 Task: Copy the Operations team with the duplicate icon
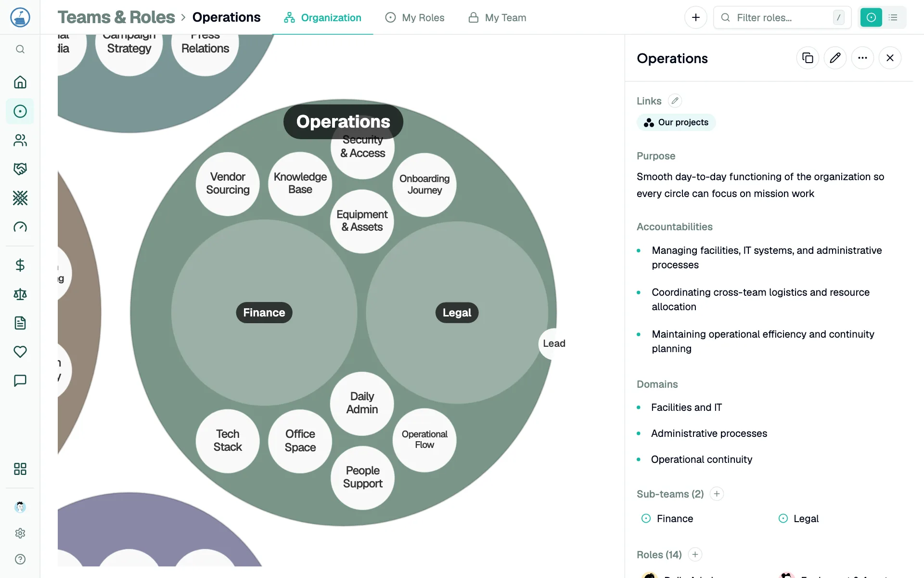[808, 58]
